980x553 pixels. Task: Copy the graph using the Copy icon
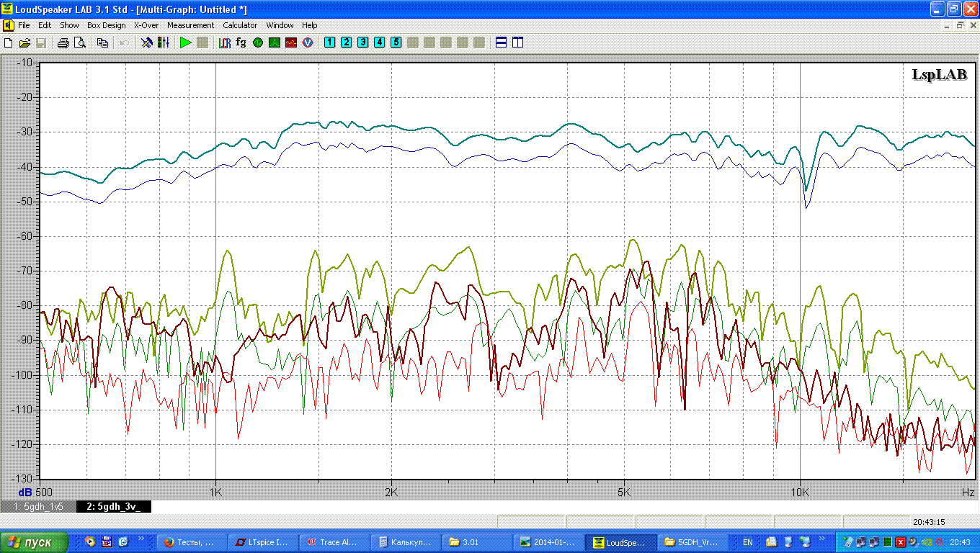pos(102,43)
